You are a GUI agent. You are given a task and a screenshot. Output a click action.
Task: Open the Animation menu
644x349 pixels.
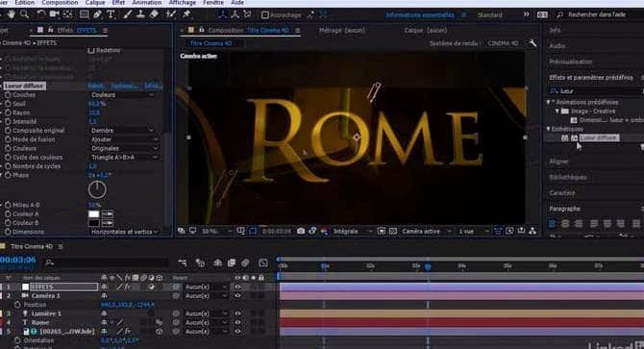pos(147,3)
